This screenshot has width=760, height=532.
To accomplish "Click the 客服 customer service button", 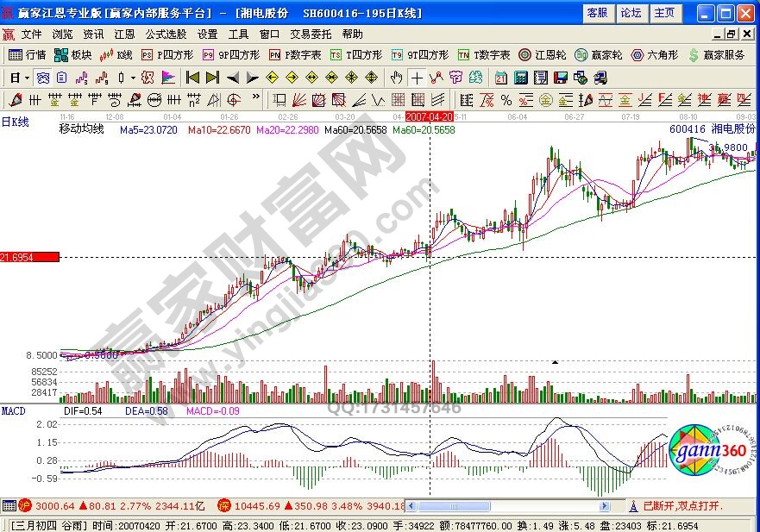I will tap(599, 13).
